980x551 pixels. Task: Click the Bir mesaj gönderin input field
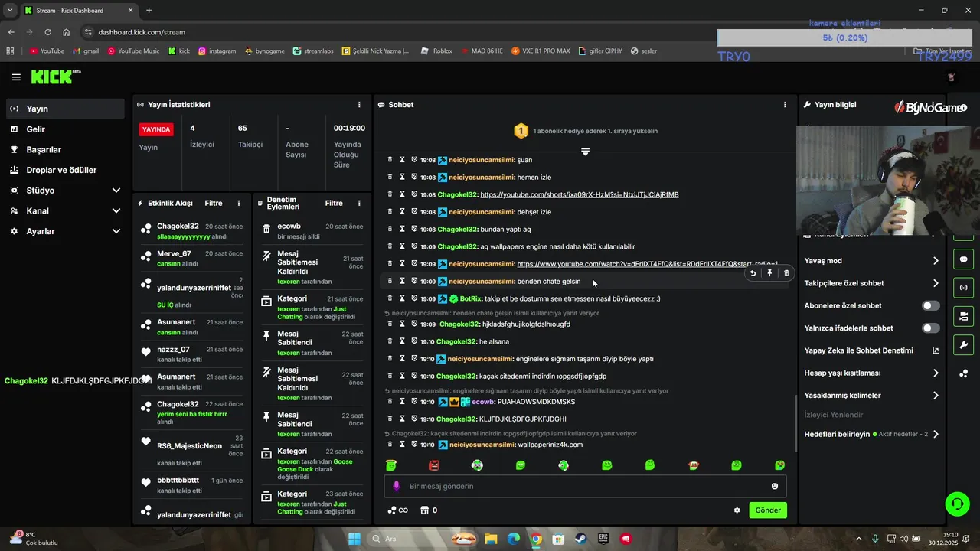585,486
